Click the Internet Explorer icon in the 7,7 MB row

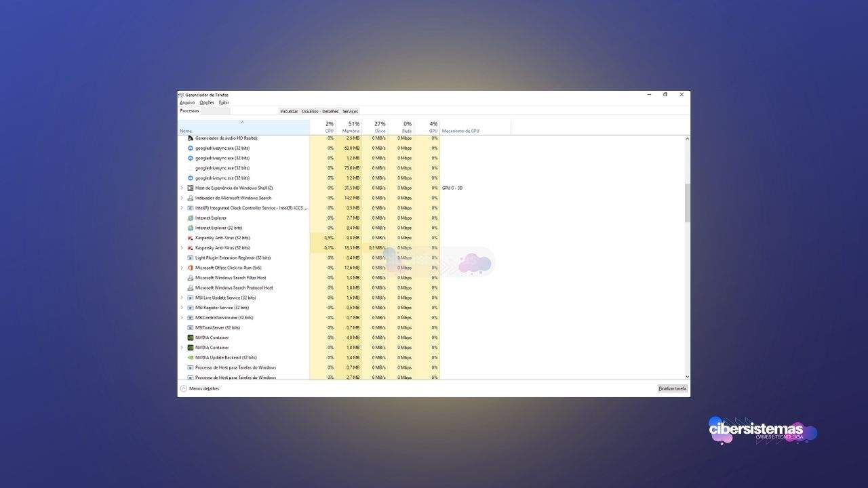[x=191, y=218]
